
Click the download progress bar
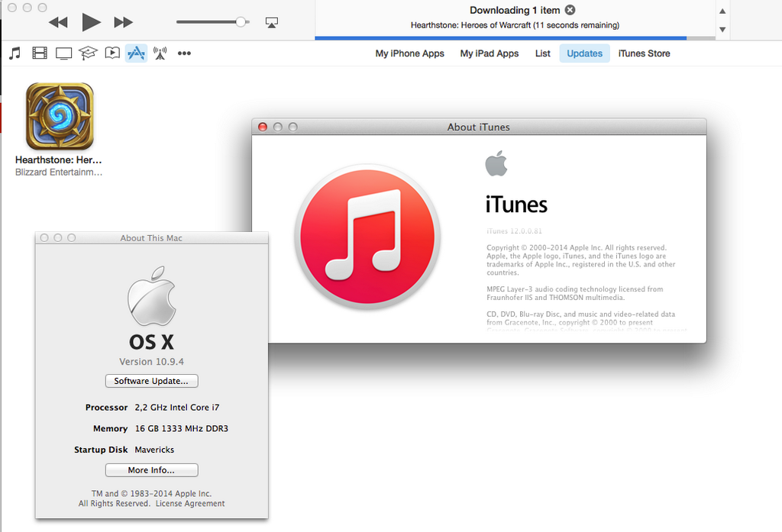pos(515,38)
